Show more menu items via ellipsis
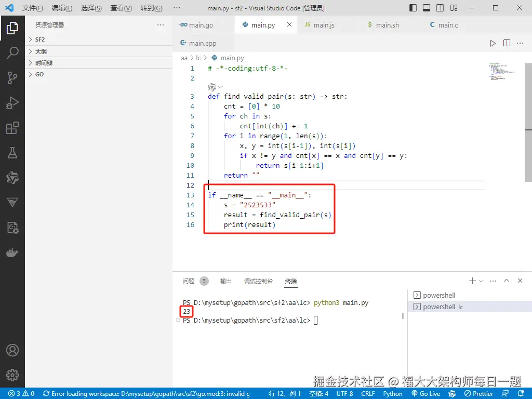Image resolution: width=532 pixels, height=399 pixels. (x=177, y=8)
